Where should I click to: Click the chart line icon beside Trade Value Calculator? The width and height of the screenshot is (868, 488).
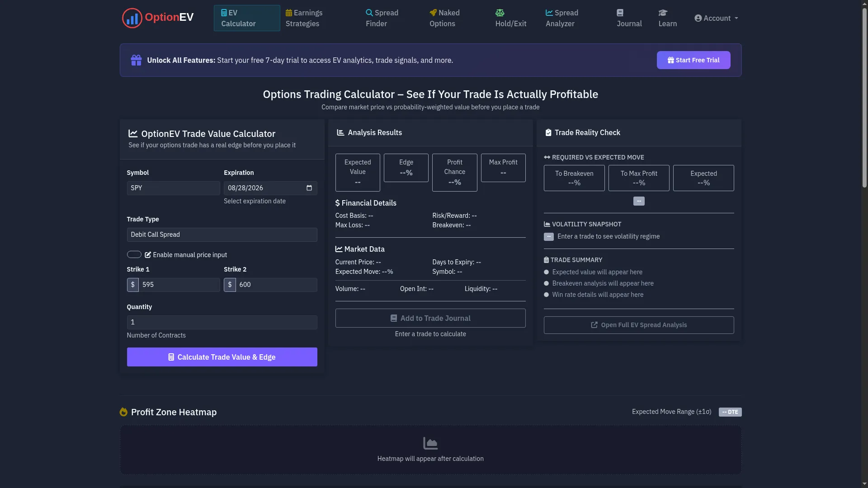[133, 134]
